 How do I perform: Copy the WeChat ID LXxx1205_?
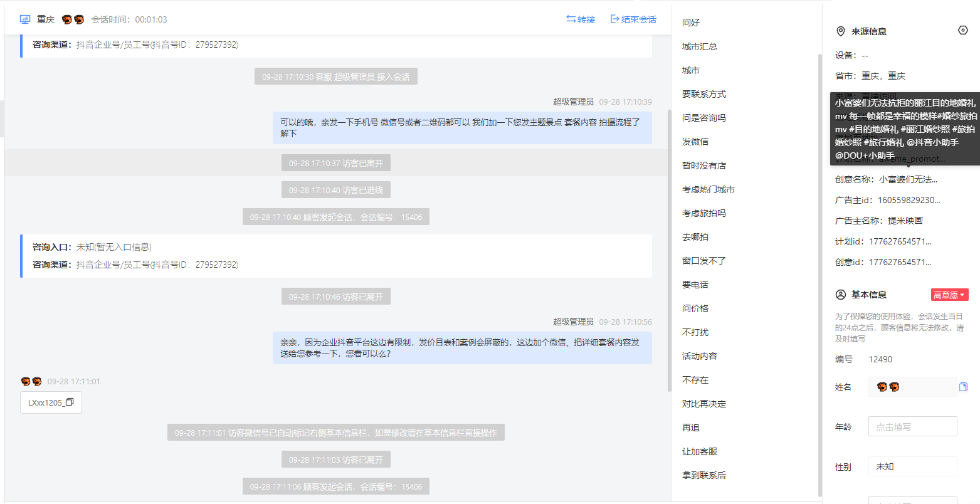click(70, 402)
